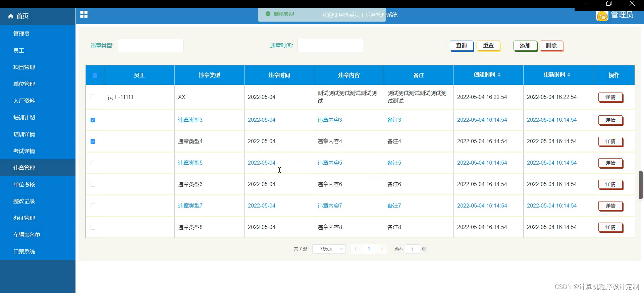Toggle the grid menu icon in header
644x293 pixels.
(x=84, y=14)
